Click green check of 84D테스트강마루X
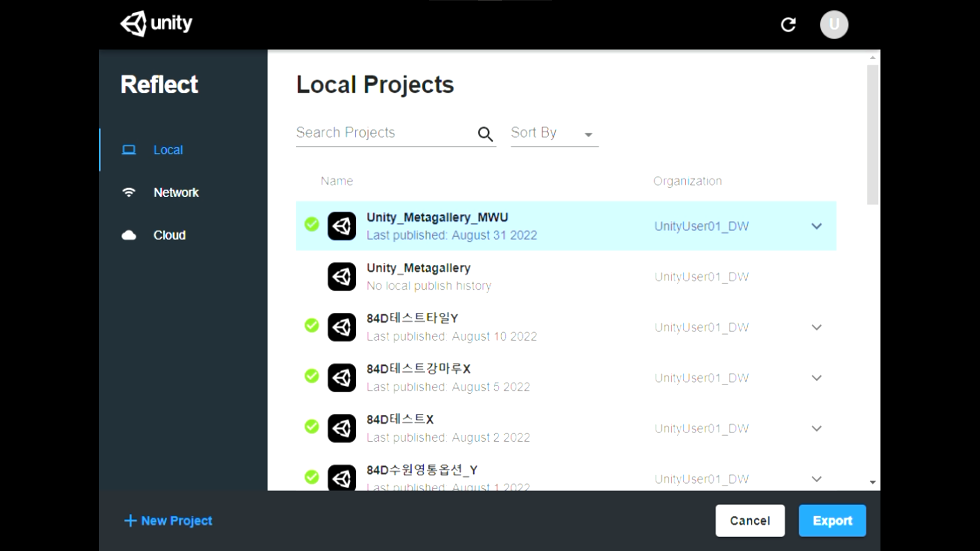Viewport: 980px width, 551px height. [311, 376]
